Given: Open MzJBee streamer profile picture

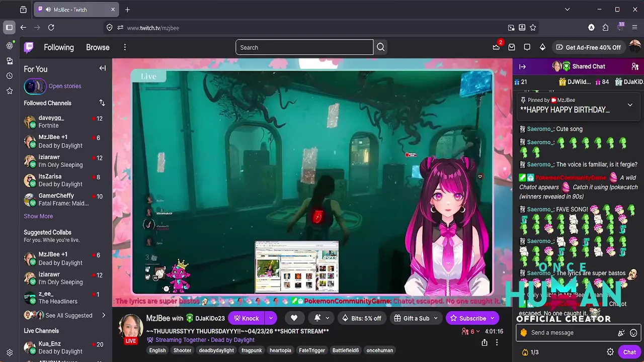Looking at the screenshot, I should coord(131,327).
